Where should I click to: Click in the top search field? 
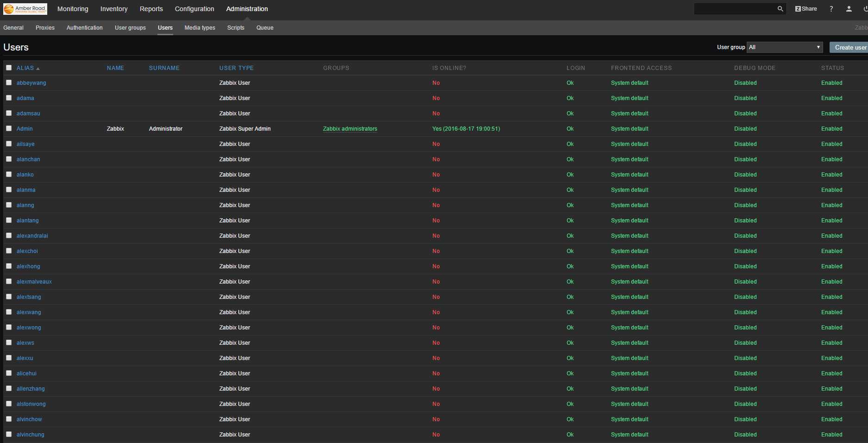pos(735,9)
